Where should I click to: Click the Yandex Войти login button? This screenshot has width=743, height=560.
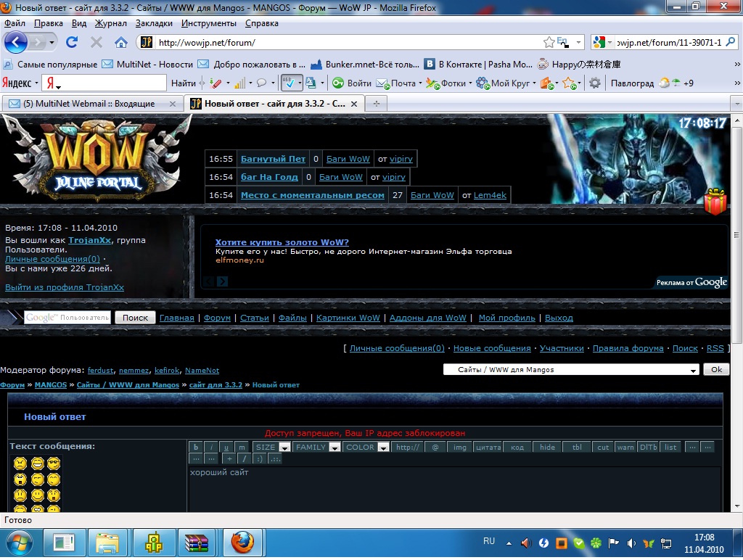(x=352, y=83)
